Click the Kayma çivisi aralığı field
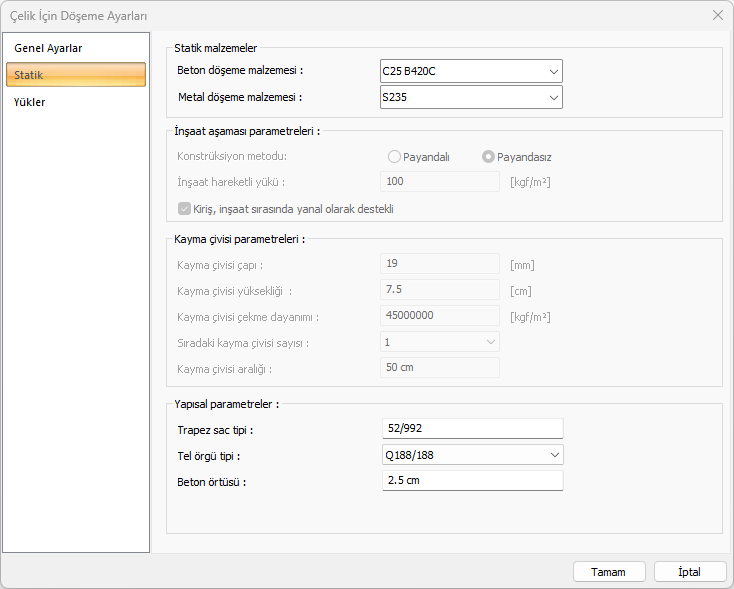The image size is (734, 589). click(440, 368)
